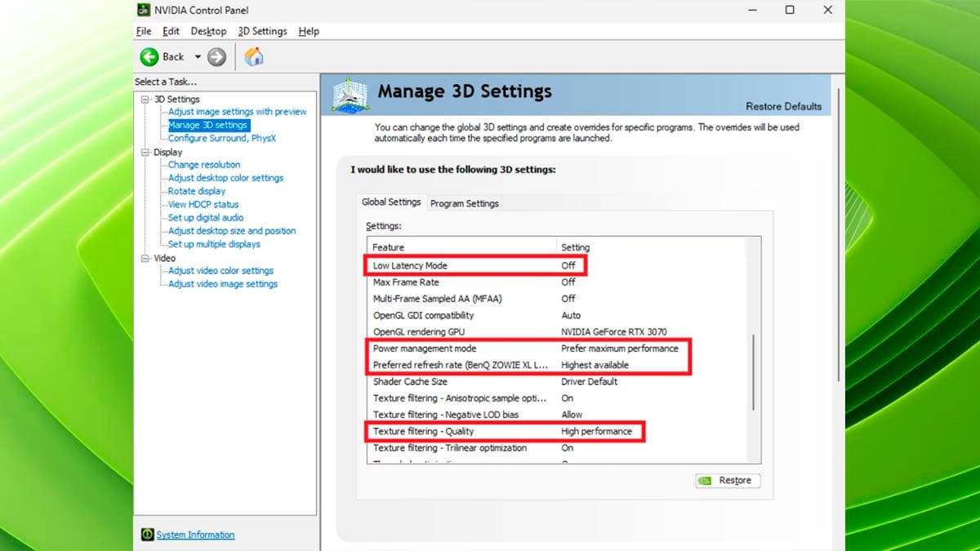980x551 pixels.
Task: Collapse the Video tree node
Action: [145, 259]
